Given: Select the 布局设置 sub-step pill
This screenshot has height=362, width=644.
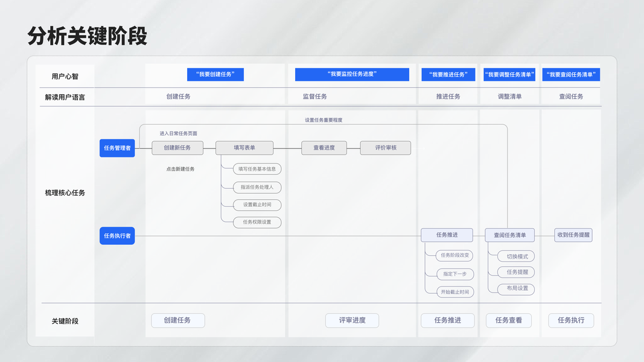Looking at the screenshot, I should click(x=516, y=289).
